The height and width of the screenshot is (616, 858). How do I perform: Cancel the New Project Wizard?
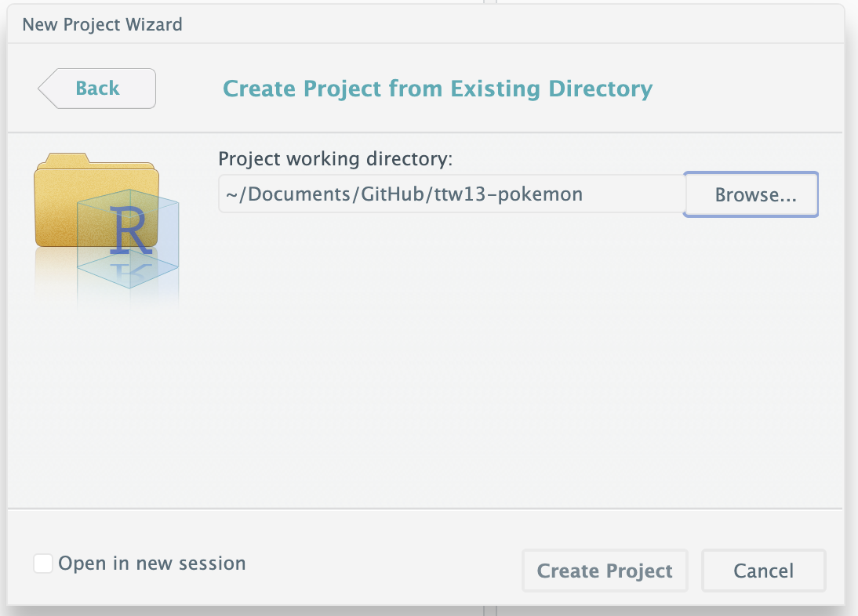pyautogui.click(x=763, y=571)
